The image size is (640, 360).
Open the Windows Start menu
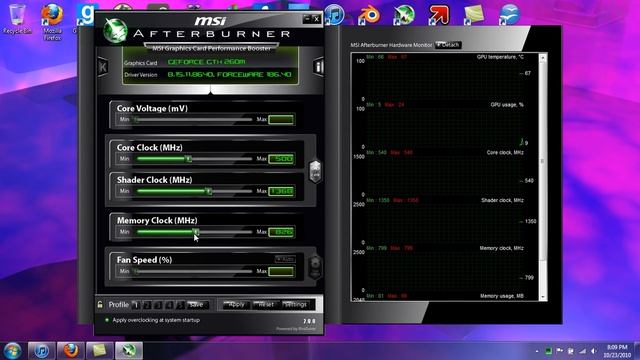tap(12, 351)
